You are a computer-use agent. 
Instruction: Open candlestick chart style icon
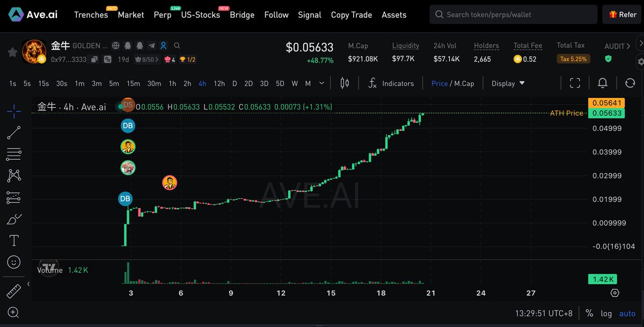(345, 83)
